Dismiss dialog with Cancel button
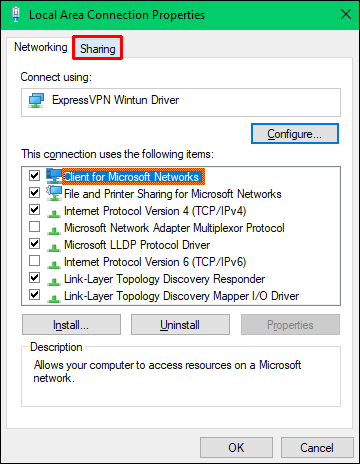The width and height of the screenshot is (360, 464). coord(317,448)
